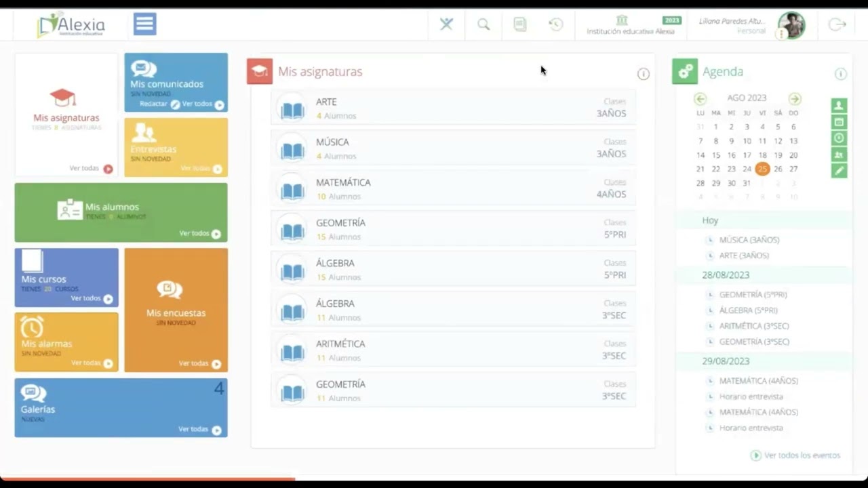The width and height of the screenshot is (868, 488).
Task: Go to previous month in Agenda calendar
Action: click(701, 99)
